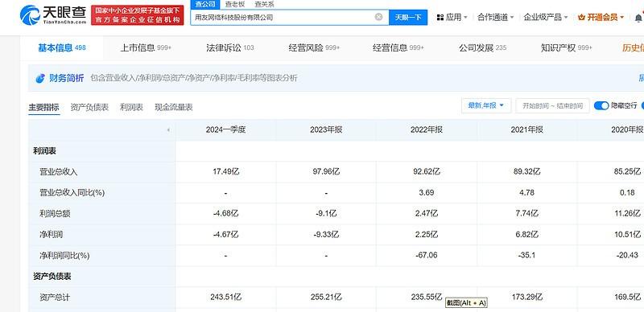Expand the 企业级产品 dropdown
Viewport: 644px width, 312px height.
pos(546,17)
